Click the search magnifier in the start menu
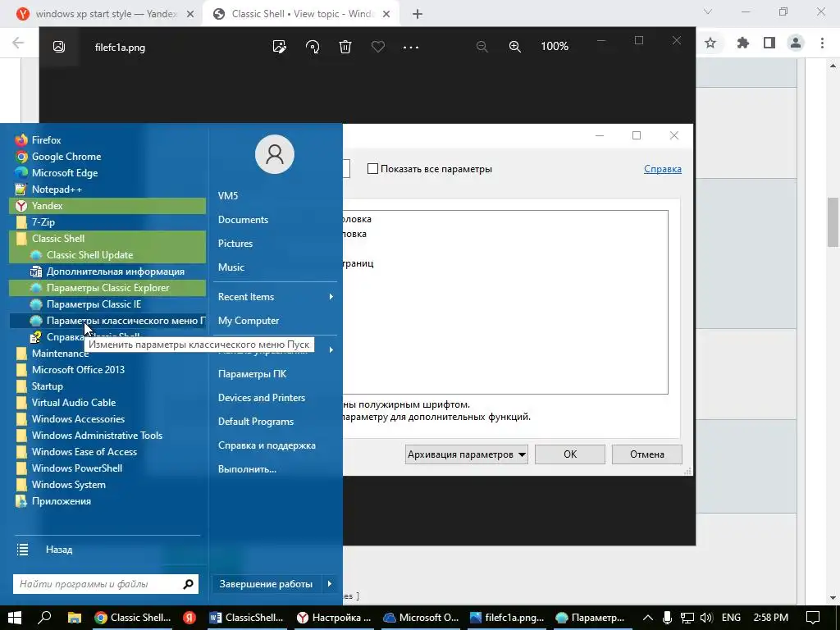 point(188,584)
